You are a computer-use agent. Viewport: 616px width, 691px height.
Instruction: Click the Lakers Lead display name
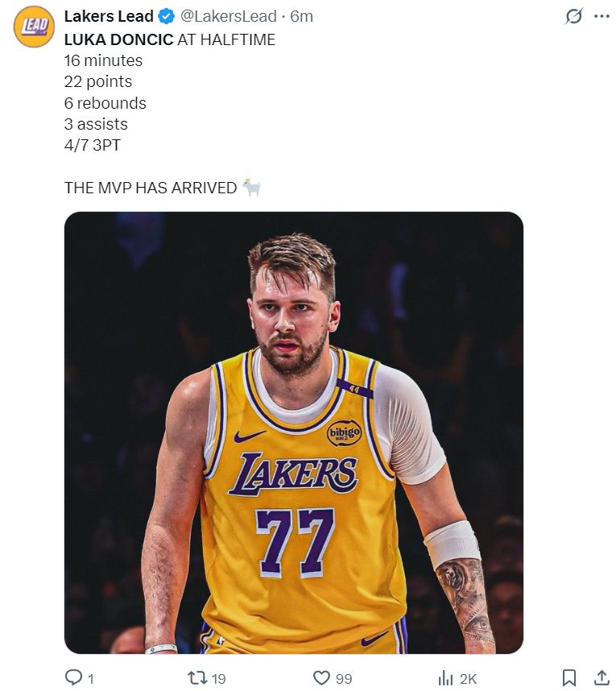click(109, 16)
